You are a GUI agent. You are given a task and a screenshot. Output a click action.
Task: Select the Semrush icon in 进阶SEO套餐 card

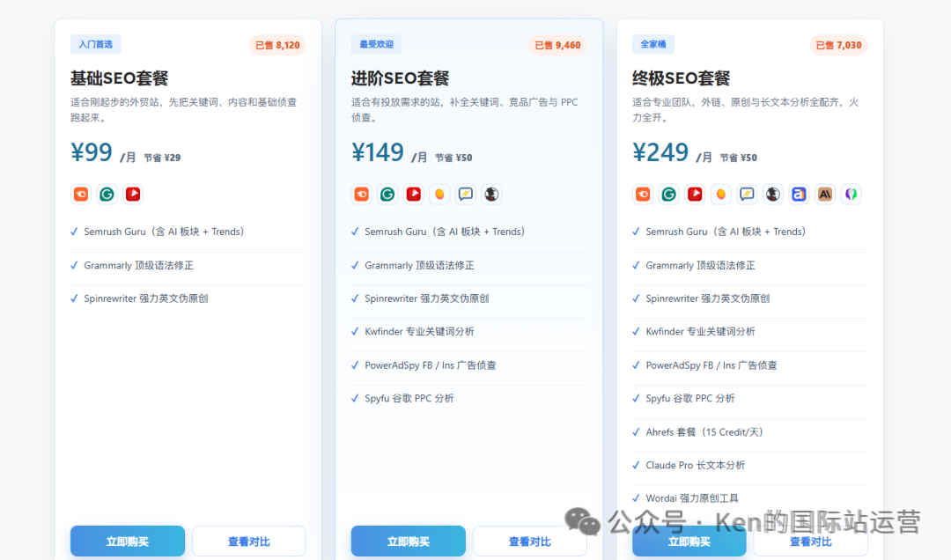pyautogui.click(x=362, y=194)
